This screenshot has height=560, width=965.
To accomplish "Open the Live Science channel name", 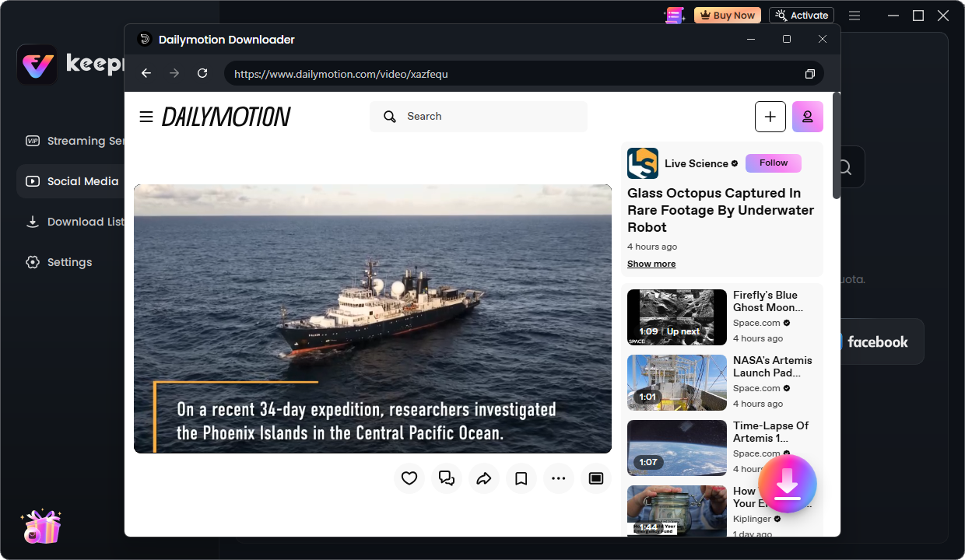I will (x=697, y=163).
